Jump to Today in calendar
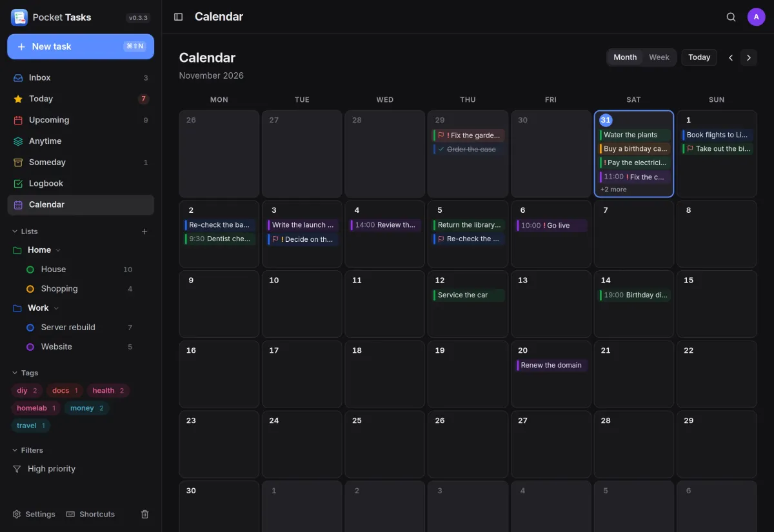 tap(699, 57)
